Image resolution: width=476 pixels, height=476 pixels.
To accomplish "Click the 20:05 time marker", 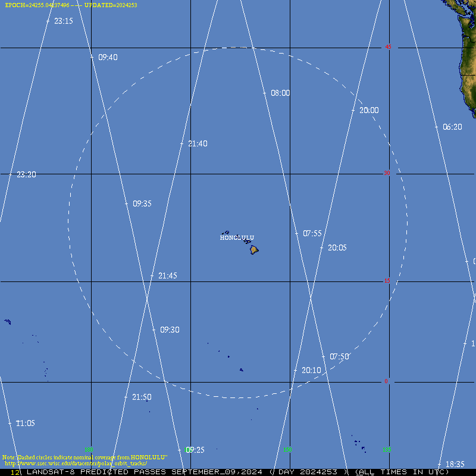I will click(337, 248).
